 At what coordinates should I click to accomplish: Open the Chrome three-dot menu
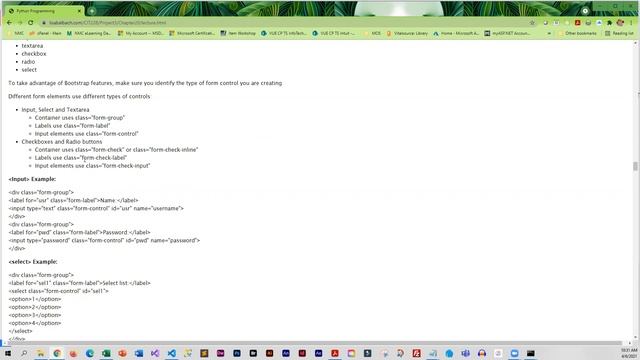point(631,23)
